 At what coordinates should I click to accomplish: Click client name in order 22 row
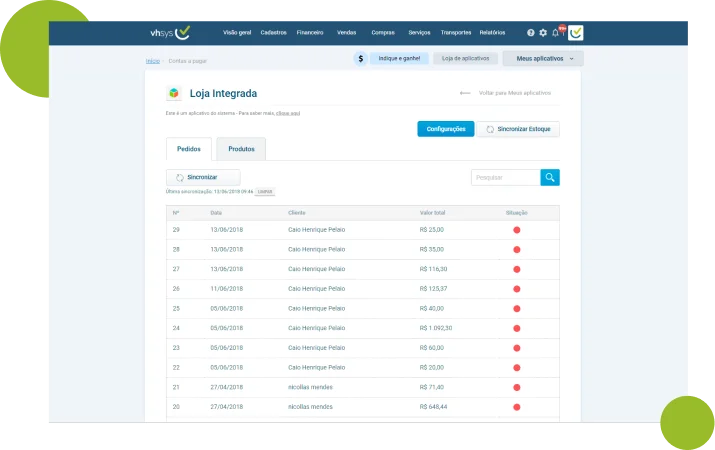point(316,367)
